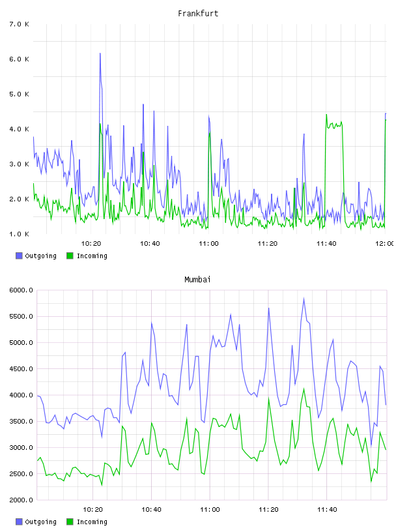Click the 4500.0 axis label in Mumbai
This screenshot has width=396, height=532.
tap(21, 369)
